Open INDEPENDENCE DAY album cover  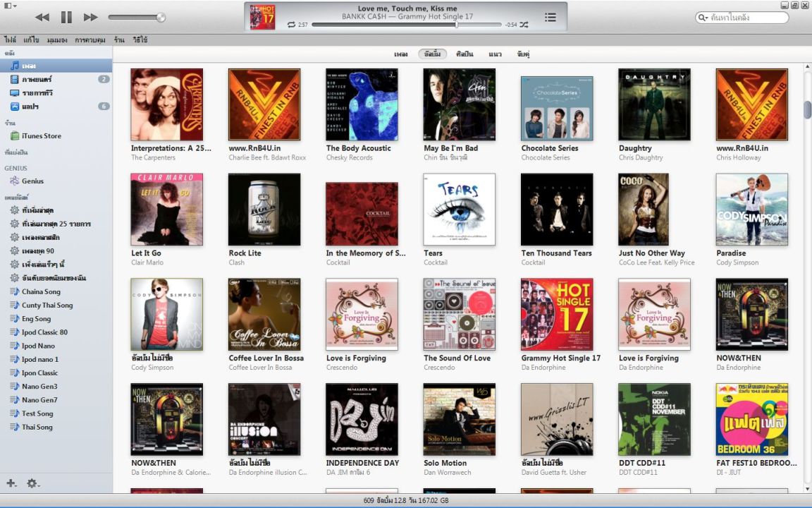pyautogui.click(x=362, y=419)
